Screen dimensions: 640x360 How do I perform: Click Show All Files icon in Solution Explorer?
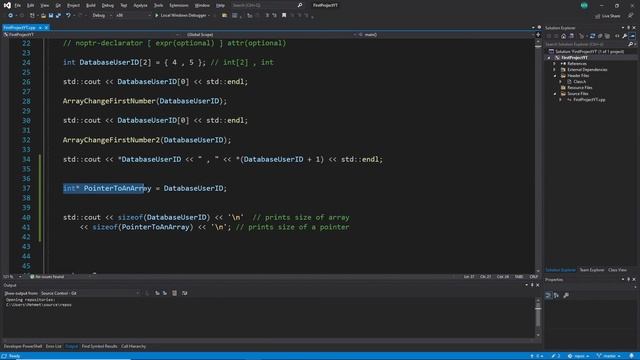[x=607, y=36]
